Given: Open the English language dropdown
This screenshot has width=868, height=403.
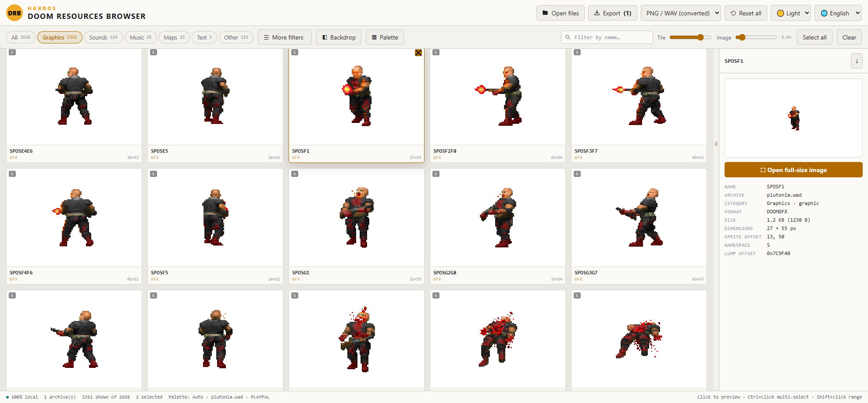Looking at the screenshot, I should (838, 13).
